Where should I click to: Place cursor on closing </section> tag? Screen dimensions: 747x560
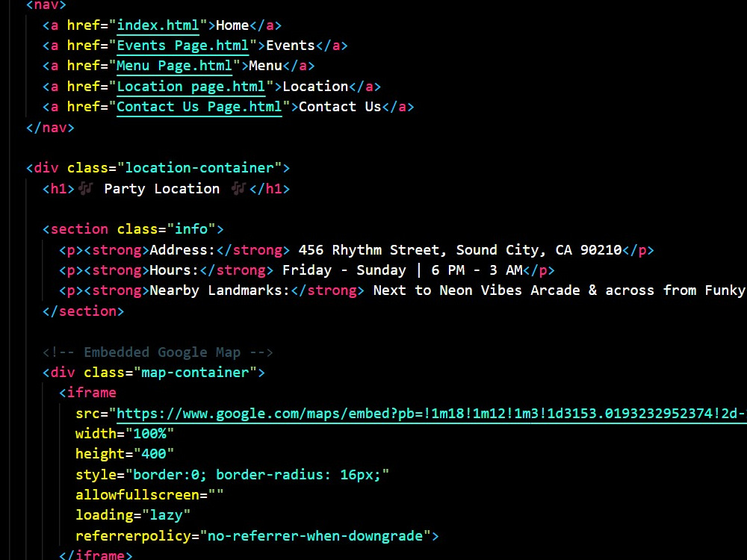pyautogui.click(x=84, y=311)
